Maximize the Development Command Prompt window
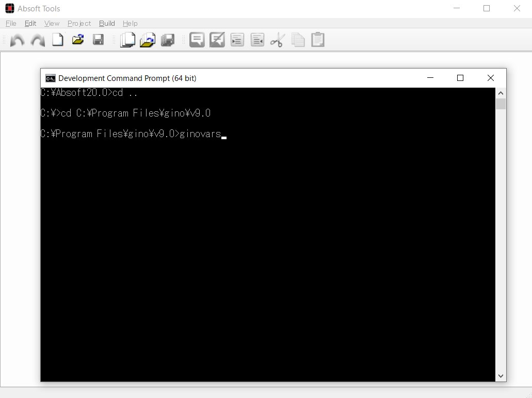Image resolution: width=532 pixels, height=398 pixels. [460, 78]
